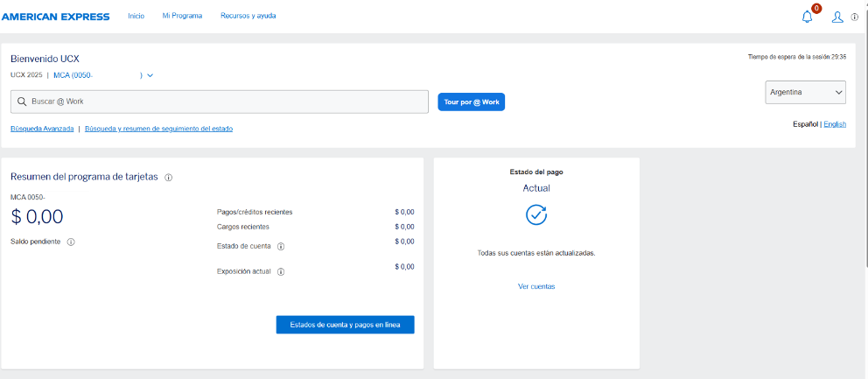This screenshot has height=379, width=868.
Task: Click info icon next to profile
Action: pyautogui.click(x=854, y=17)
